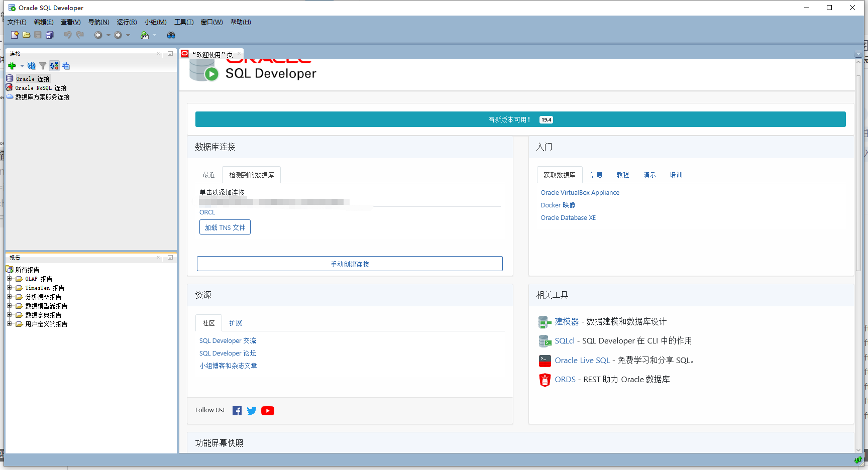The image size is (868, 470).
Task: Select the 数据库方案服务连接 node
Action: point(42,97)
